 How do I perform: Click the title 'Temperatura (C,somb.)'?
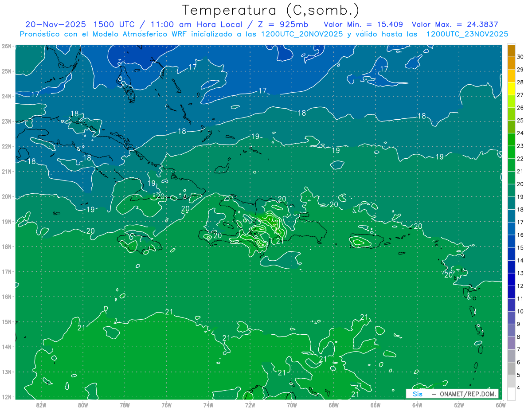coord(271,10)
